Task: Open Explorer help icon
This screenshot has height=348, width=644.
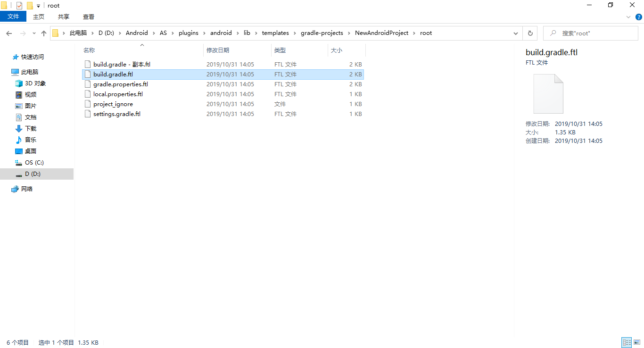Action: [x=638, y=17]
